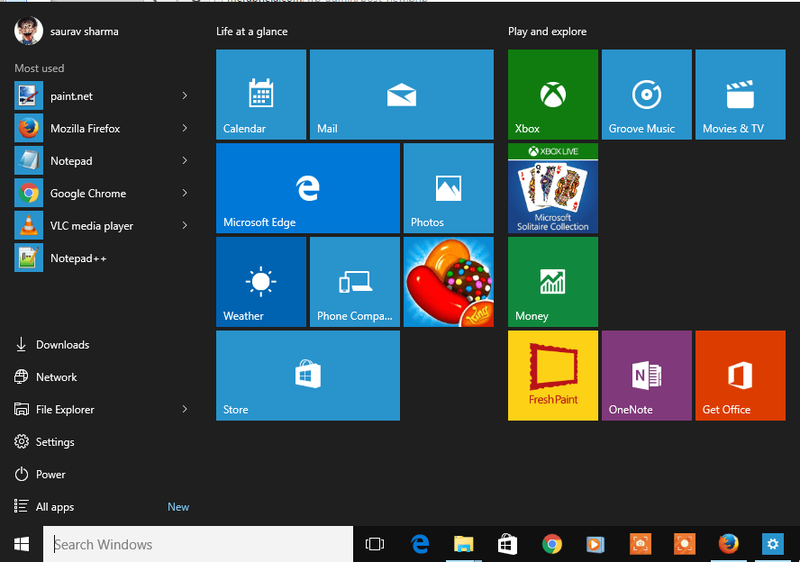Screen dimensions: 800x562
Task: Open the Mail tile
Action: click(402, 94)
